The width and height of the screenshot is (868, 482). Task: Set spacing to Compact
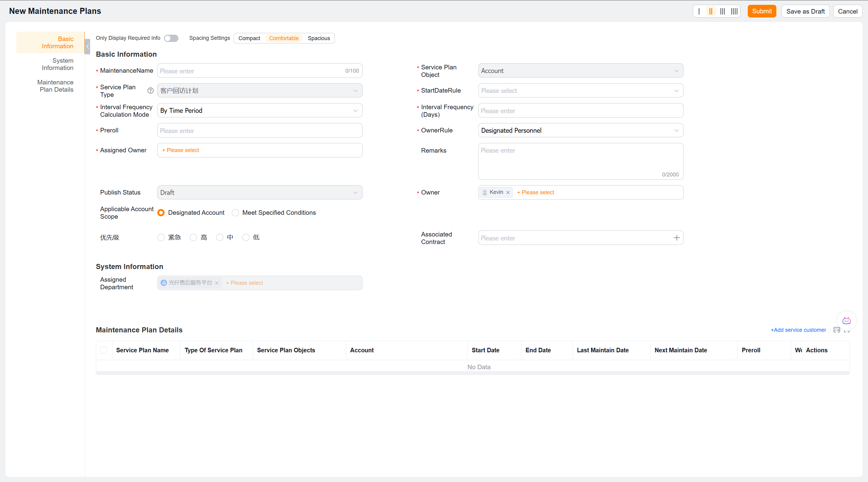tap(249, 38)
